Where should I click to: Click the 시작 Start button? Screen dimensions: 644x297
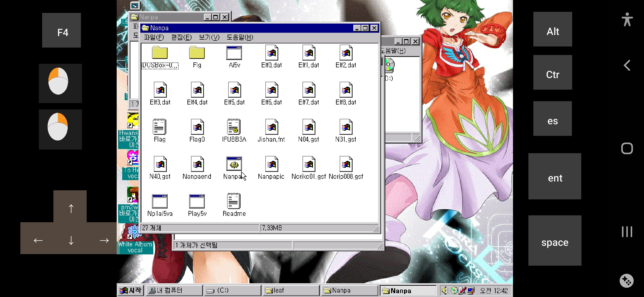click(131, 290)
